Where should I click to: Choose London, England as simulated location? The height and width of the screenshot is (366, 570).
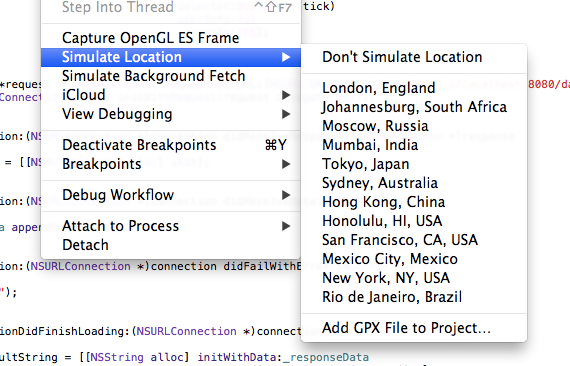point(414,88)
